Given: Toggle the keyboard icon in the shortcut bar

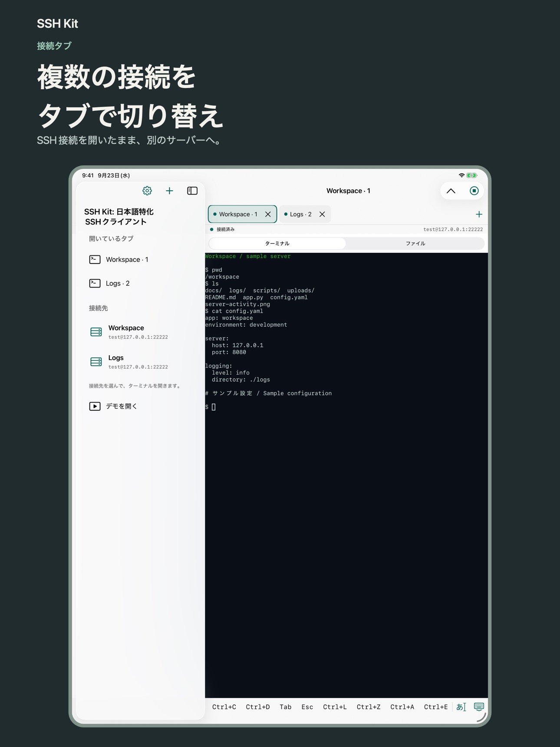Looking at the screenshot, I should [x=479, y=707].
